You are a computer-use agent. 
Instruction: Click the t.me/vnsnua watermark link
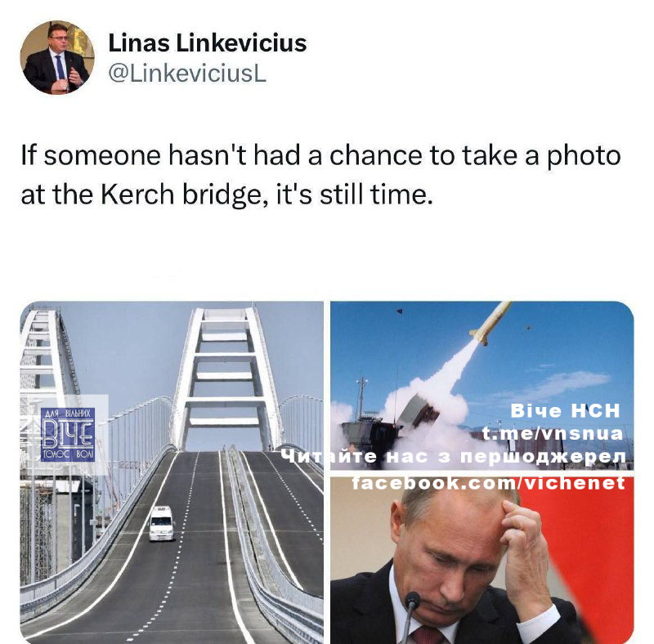pos(553,433)
